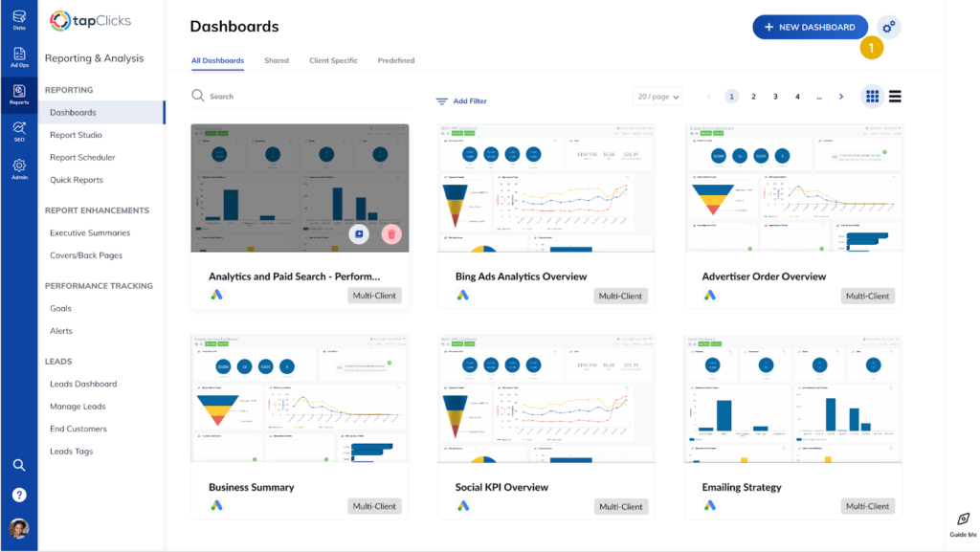Open the dashboard settings gear near New Dashboard
This screenshot has width=980, height=552.
coord(888,27)
